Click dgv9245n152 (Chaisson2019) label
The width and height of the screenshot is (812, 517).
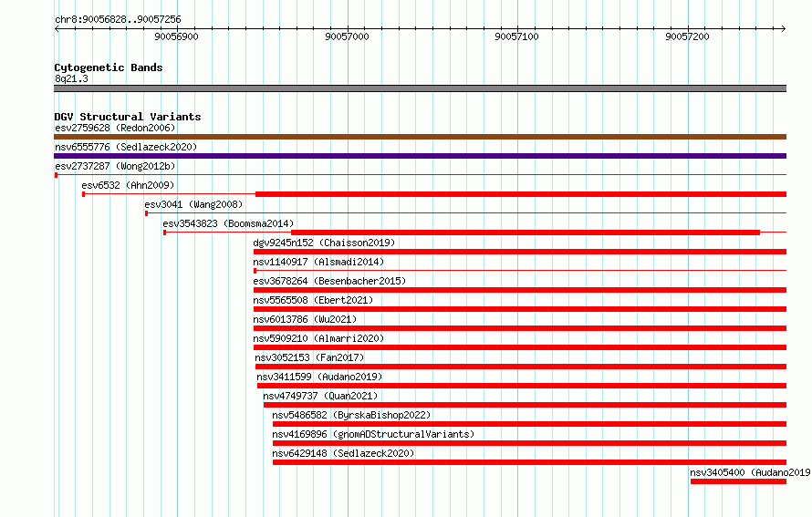[x=324, y=243]
